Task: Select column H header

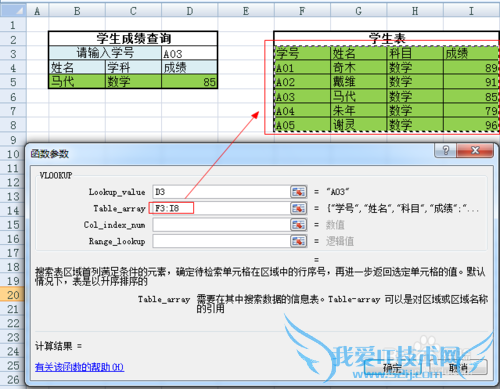Action: tap(415, 11)
